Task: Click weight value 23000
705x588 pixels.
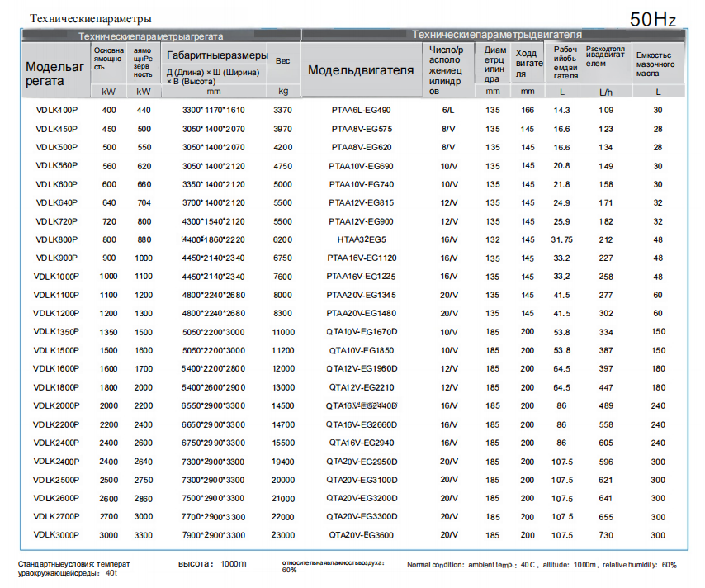Action: tap(283, 535)
